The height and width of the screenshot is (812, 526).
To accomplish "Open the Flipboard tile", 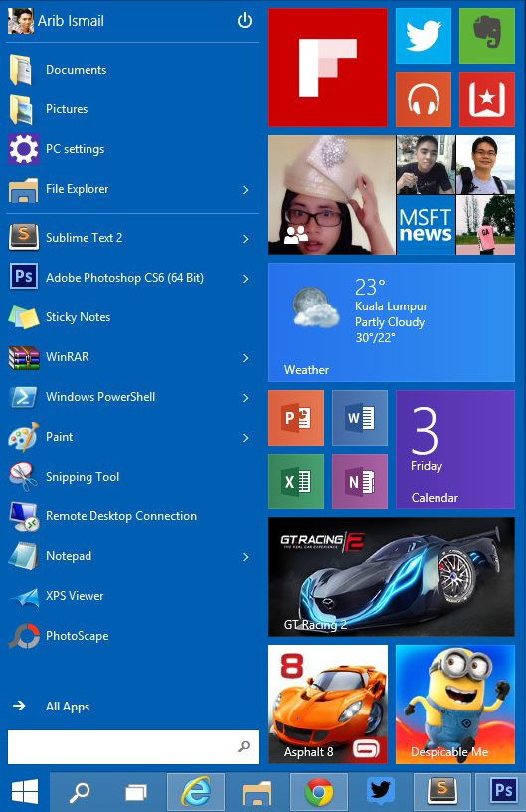I will pyautogui.click(x=328, y=68).
